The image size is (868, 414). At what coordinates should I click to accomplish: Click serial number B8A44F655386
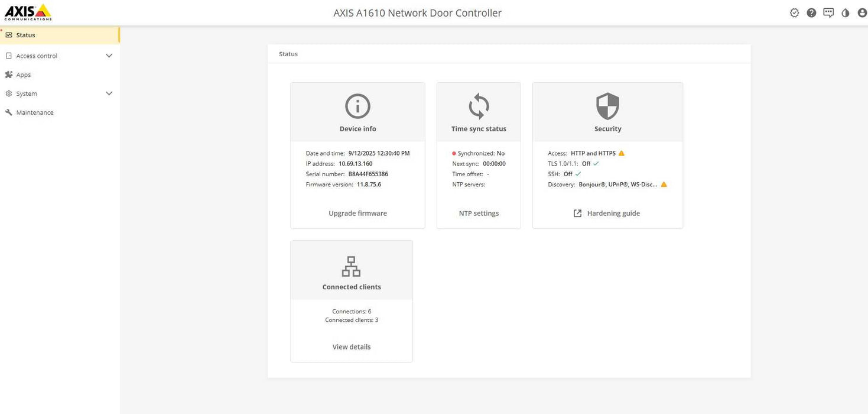368,174
